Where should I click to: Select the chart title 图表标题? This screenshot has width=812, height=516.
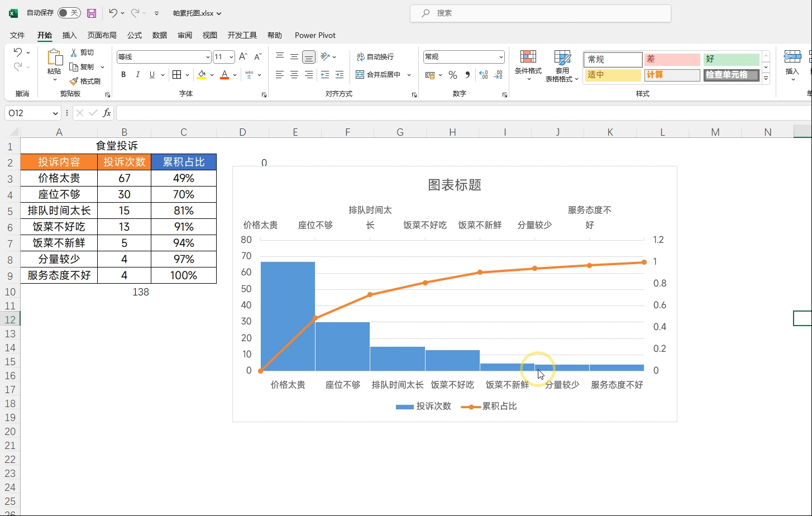point(455,185)
